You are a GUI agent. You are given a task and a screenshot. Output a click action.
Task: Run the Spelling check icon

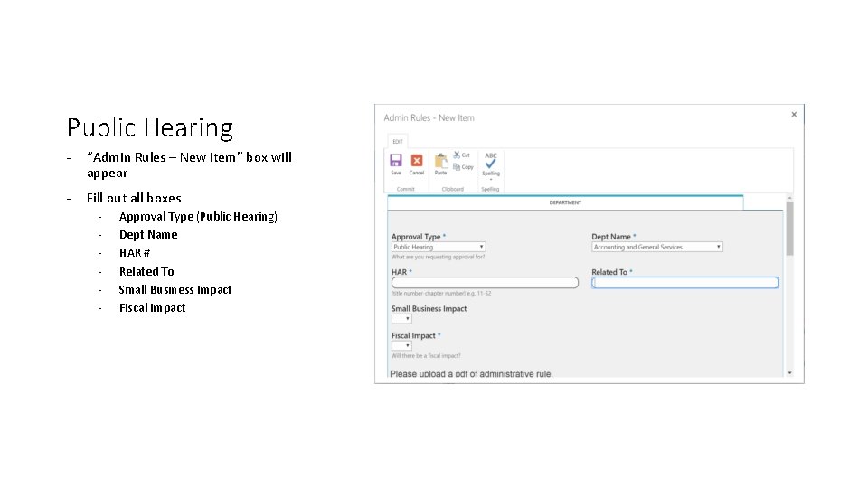click(490, 164)
